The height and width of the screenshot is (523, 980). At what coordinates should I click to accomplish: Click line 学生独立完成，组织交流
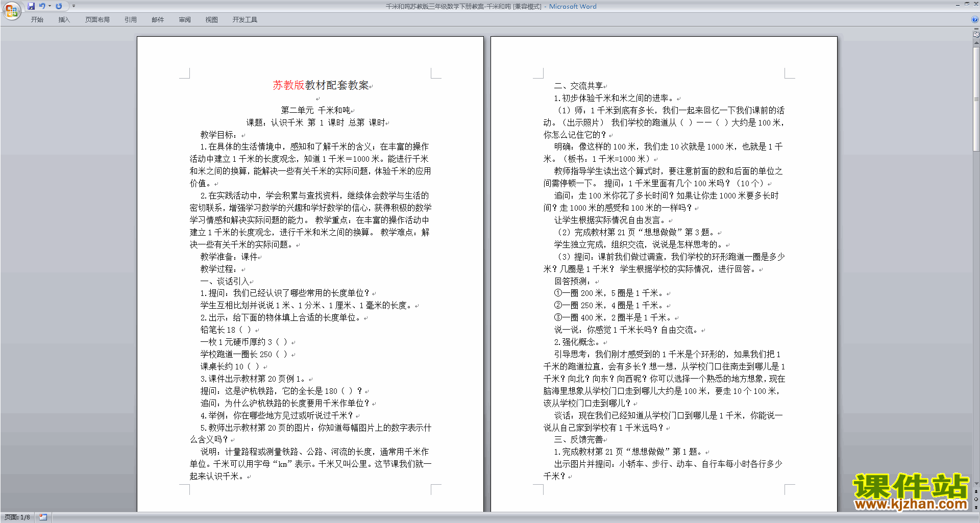[639, 244]
